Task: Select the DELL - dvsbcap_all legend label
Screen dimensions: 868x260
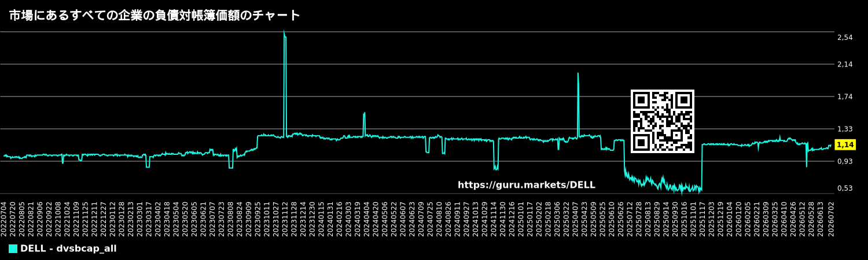Action: click(68, 248)
